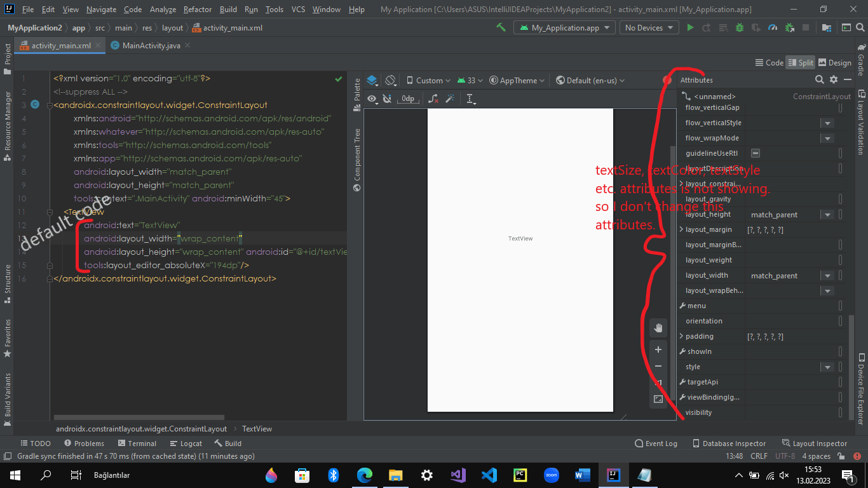
Task: Expand the padding attribute group
Action: pos(682,335)
